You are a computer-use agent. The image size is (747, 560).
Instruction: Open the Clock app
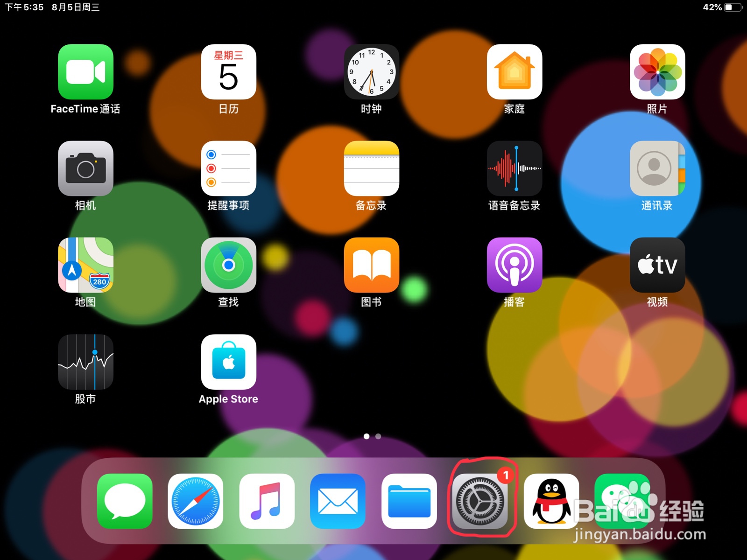371,72
